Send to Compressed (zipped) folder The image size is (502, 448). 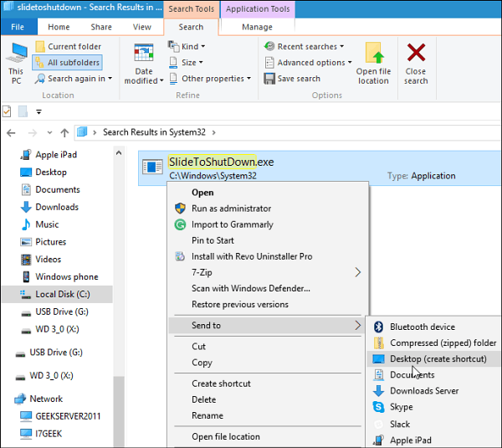(434, 342)
